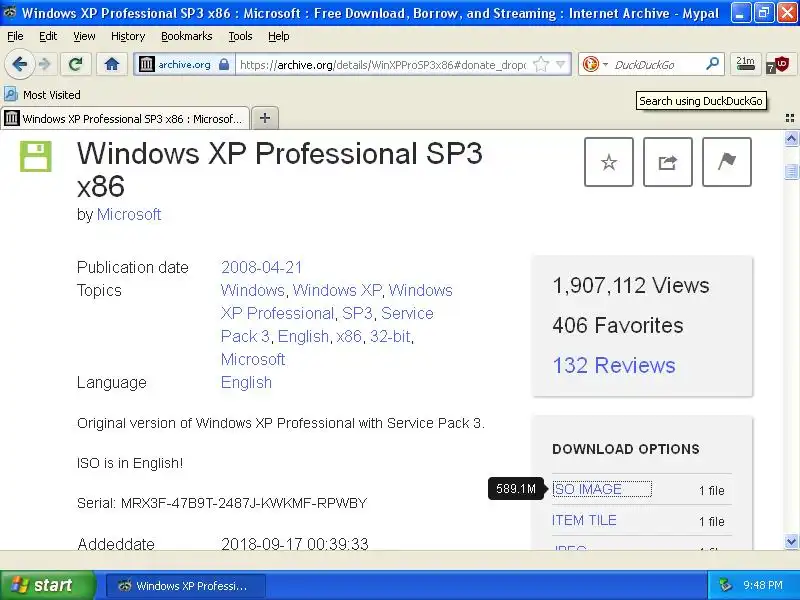Share this item using the share button
The width and height of the screenshot is (800, 600).
click(667, 162)
